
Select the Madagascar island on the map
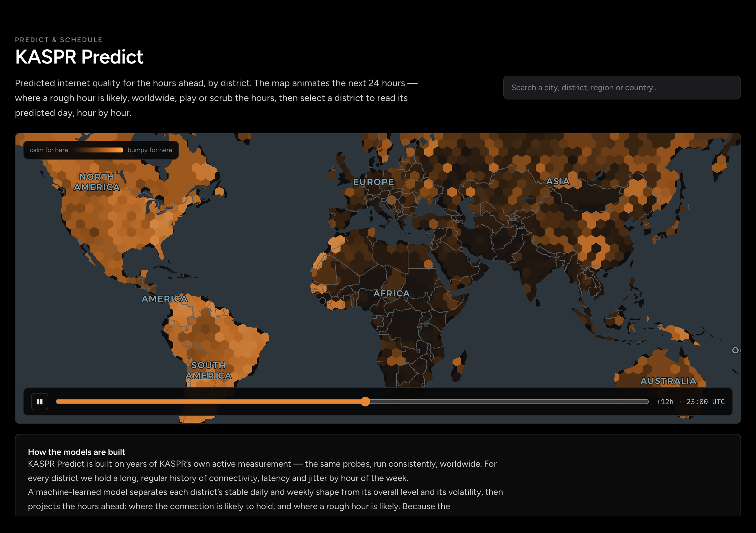coord(459,366)
